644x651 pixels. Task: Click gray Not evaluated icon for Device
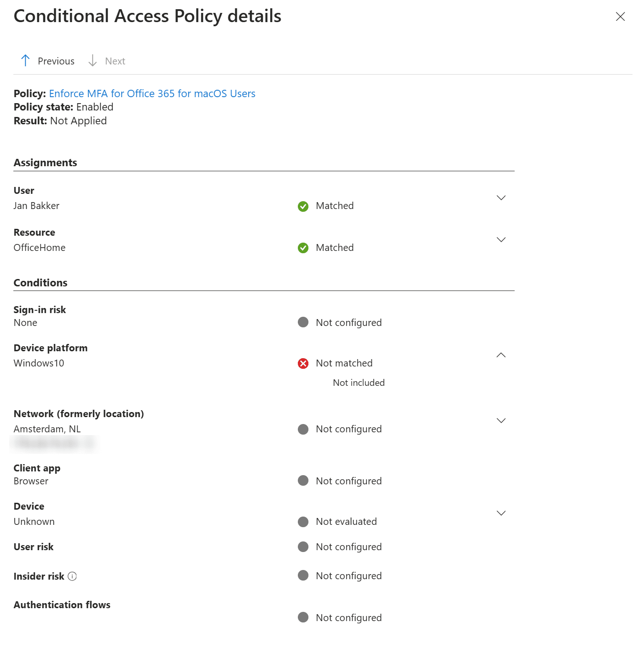(303, 522)
